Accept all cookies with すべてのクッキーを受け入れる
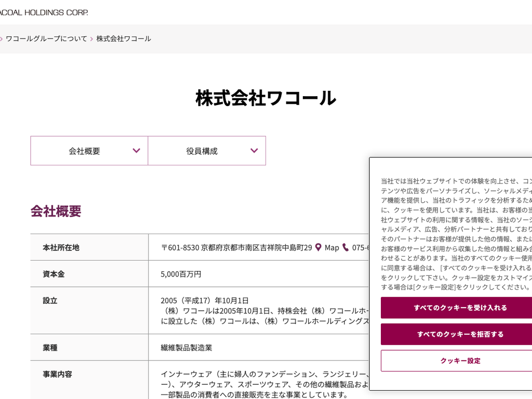Screen dimensions: 532x399 point(460,308)
